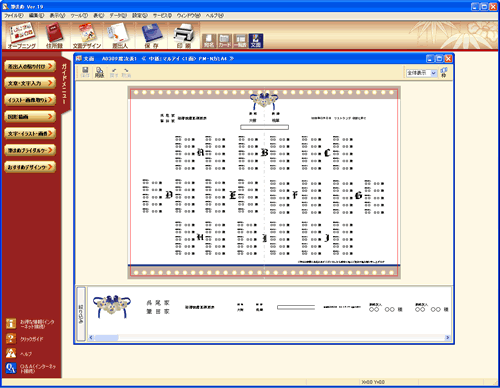Viewport: 500px width, 388px height.
Task: Click the 枠 frame icon beside zoom dropdown
Action: 444,72
